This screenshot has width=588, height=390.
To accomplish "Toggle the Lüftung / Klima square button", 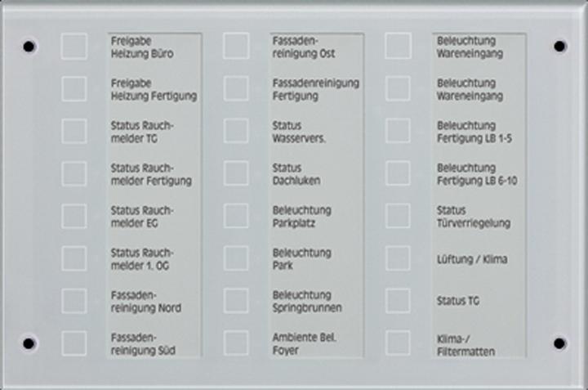I will pyautogui.click(x=398, y=258).
